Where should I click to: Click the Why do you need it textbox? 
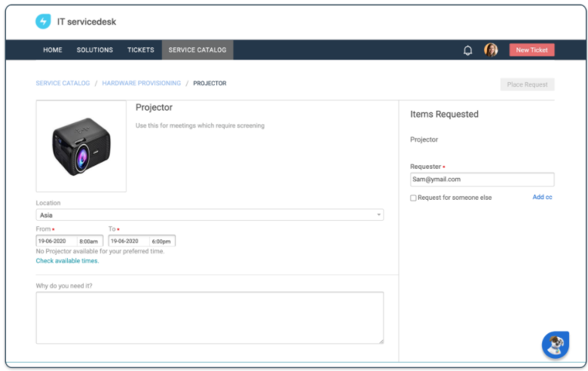[210, 317]
